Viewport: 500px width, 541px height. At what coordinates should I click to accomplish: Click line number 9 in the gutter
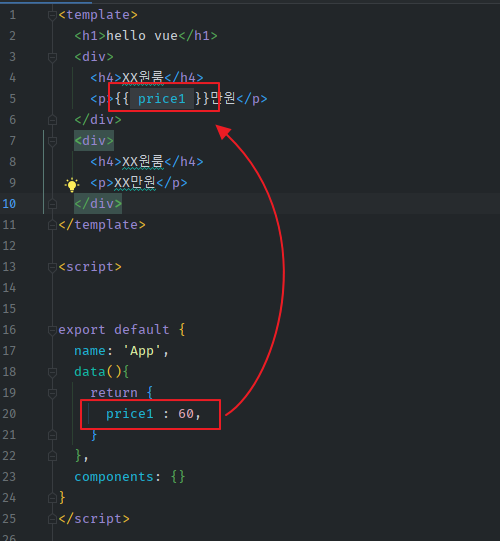pyautogui.click(x=12, y=183)
